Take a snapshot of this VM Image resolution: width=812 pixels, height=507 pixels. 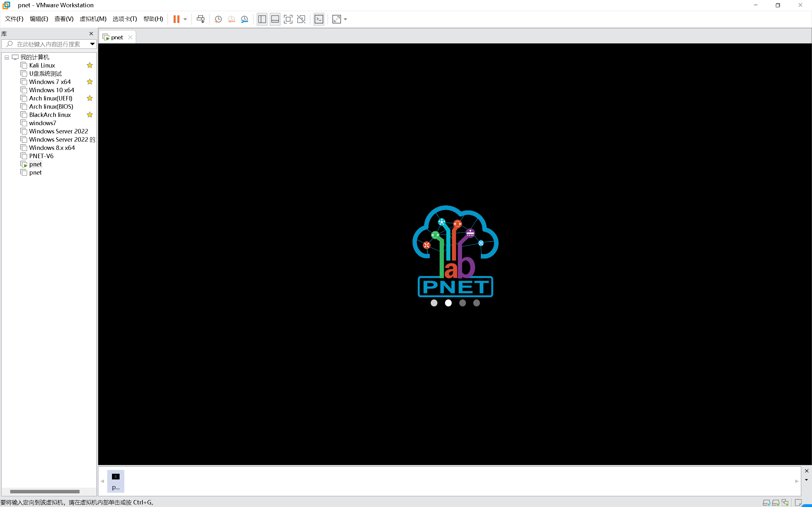click(x=218, y=19)
